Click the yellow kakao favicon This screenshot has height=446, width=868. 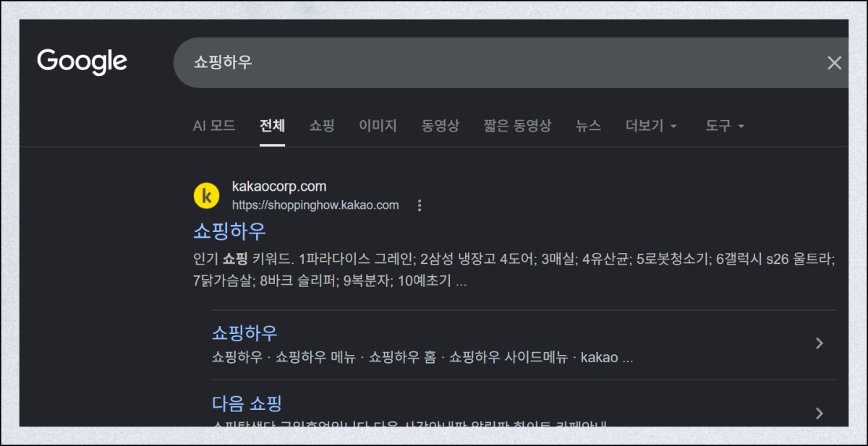pos(206,195)
